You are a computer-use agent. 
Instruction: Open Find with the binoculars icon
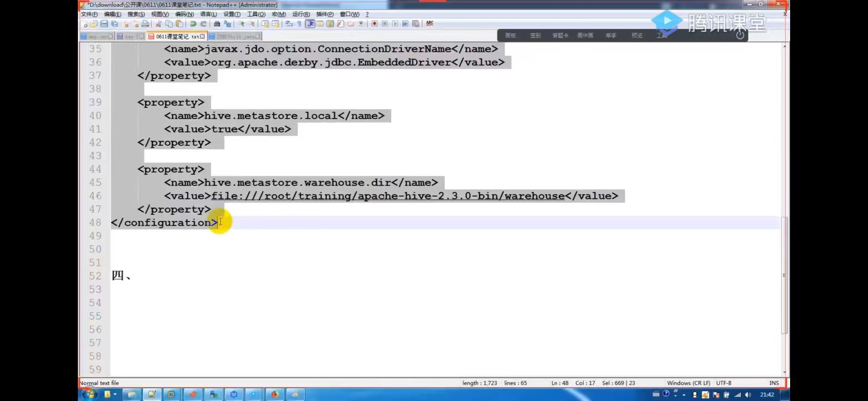point(217,24)
